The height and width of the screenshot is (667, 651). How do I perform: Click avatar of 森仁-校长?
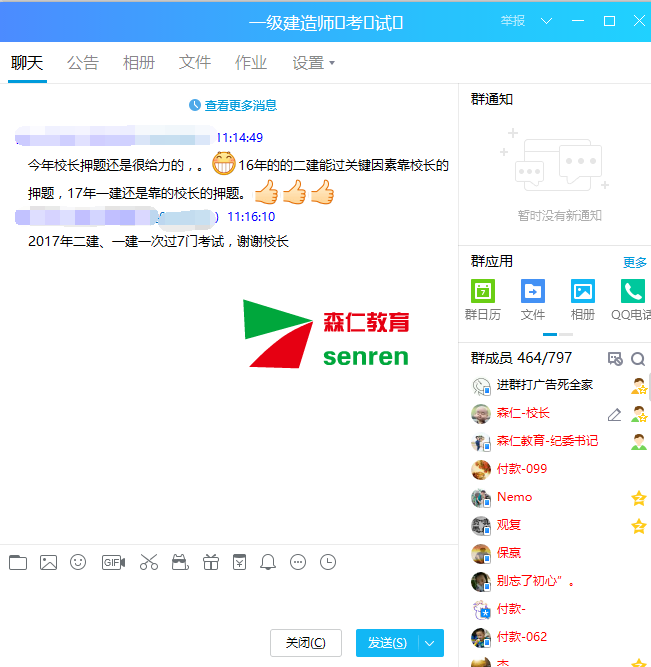[481, 414]
